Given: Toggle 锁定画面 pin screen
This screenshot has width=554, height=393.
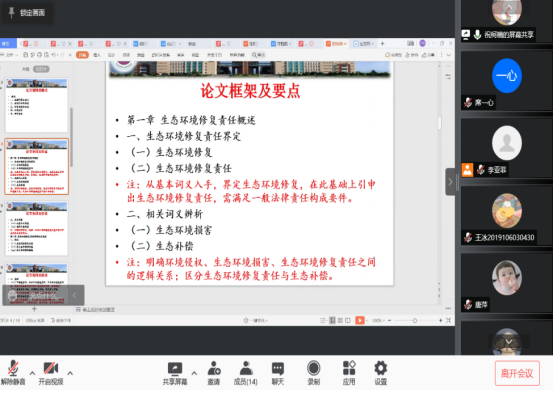Looking at the screenshot, I should [x=26, y=13].
